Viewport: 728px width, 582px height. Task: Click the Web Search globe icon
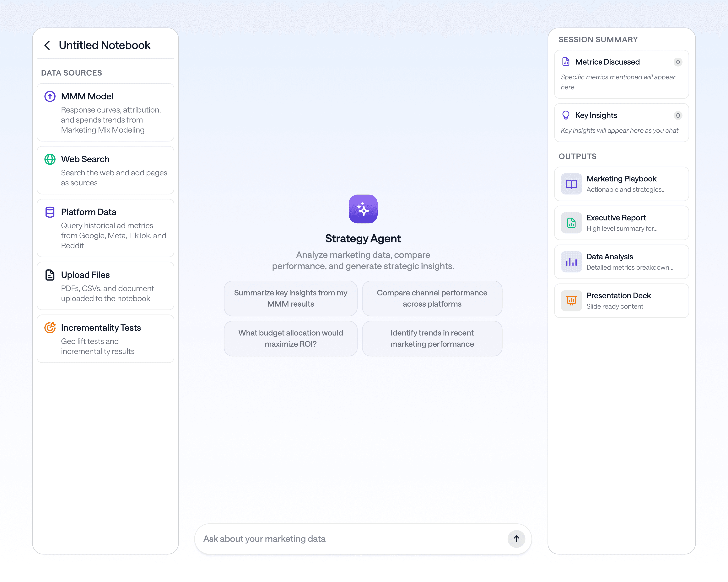50,159
